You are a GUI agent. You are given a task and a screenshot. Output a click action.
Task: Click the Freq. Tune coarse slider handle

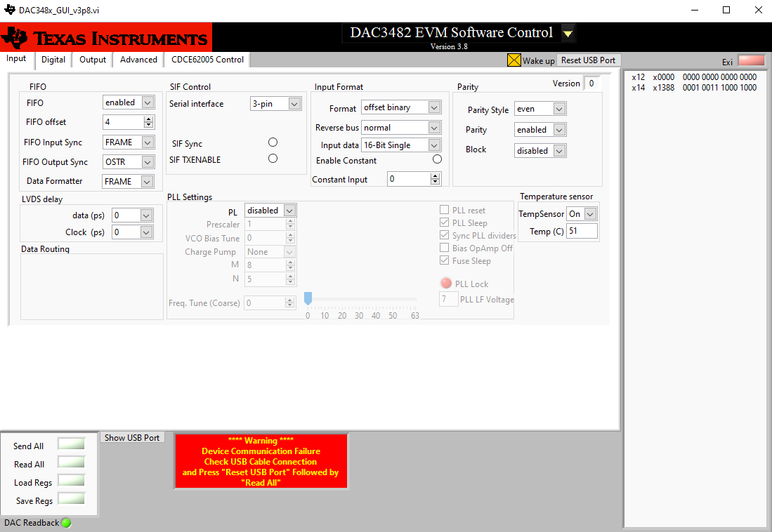pos(308,298)
